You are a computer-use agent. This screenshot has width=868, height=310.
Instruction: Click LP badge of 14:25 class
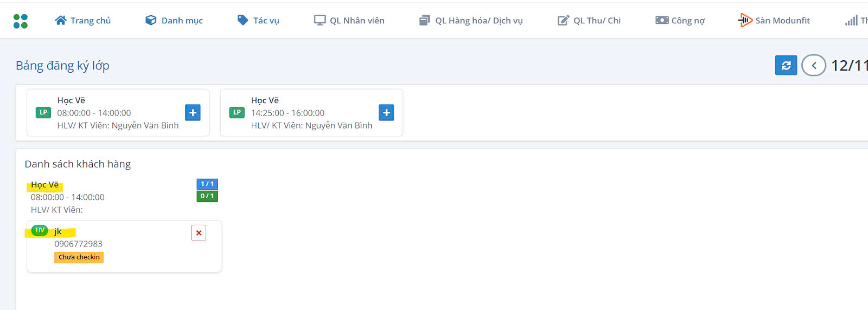pos(237,112)
